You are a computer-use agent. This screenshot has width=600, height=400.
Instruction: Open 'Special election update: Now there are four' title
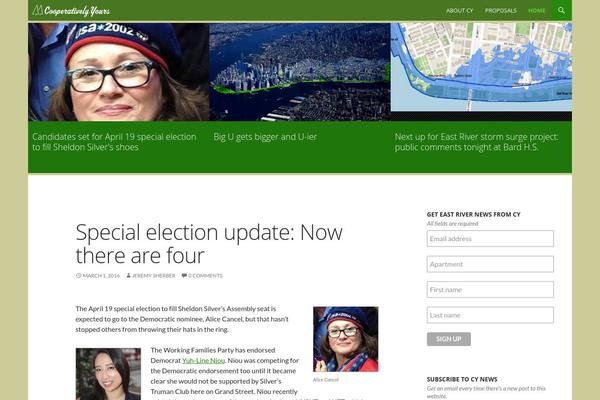point(209,243)
